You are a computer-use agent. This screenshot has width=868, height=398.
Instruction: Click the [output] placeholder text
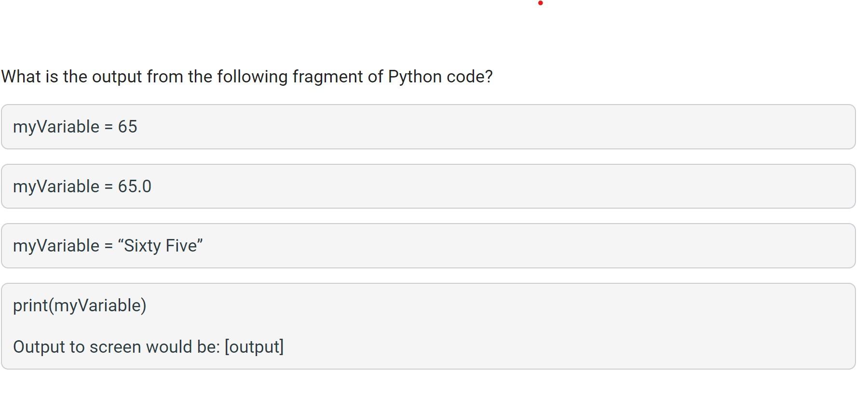click(255, 346)
